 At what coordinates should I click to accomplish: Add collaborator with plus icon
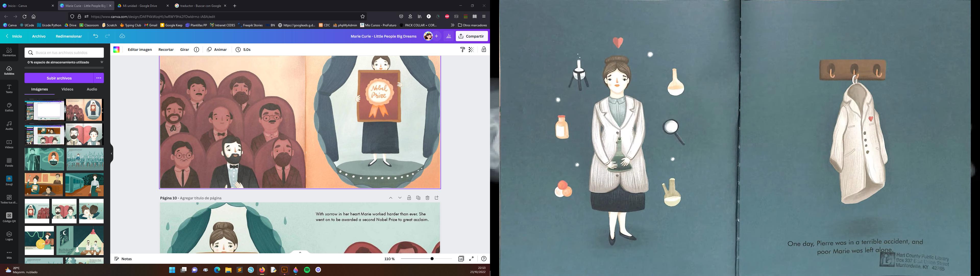click(x=436, y=36)
